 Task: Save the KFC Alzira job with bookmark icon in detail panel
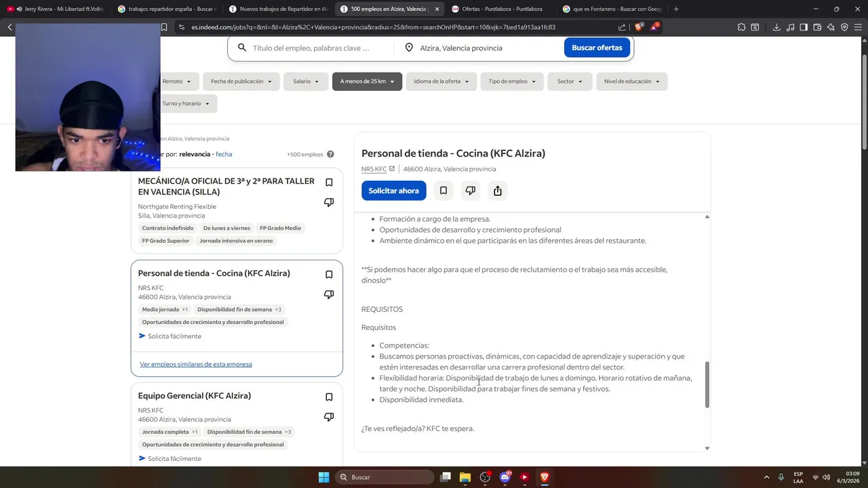coord(443,190)
